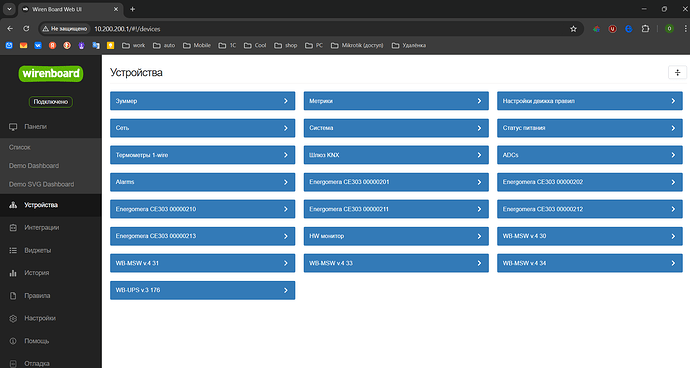Expand the WB-MSW v.4 31 panel
Screen dimensions: 690x368
pos(202,263)
